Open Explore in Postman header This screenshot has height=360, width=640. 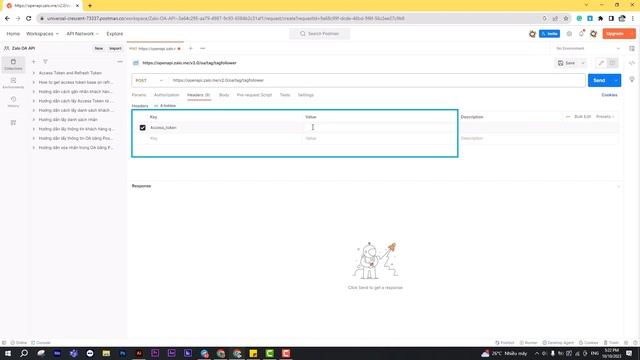point(115,34)
